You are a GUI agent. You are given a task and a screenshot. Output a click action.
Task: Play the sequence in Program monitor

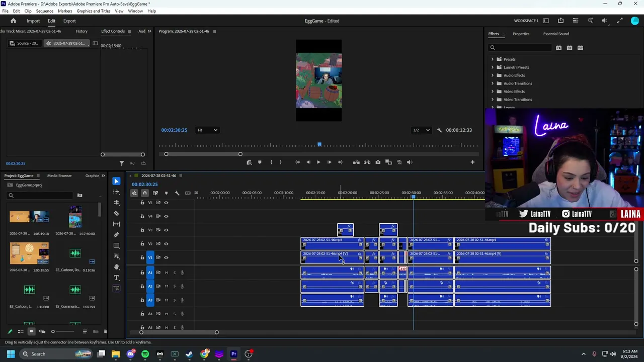pyautogui.click(x=318, y=162)
